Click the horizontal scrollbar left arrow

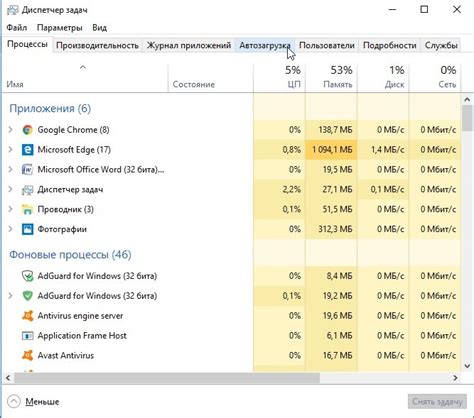click(x=8, y=378)
